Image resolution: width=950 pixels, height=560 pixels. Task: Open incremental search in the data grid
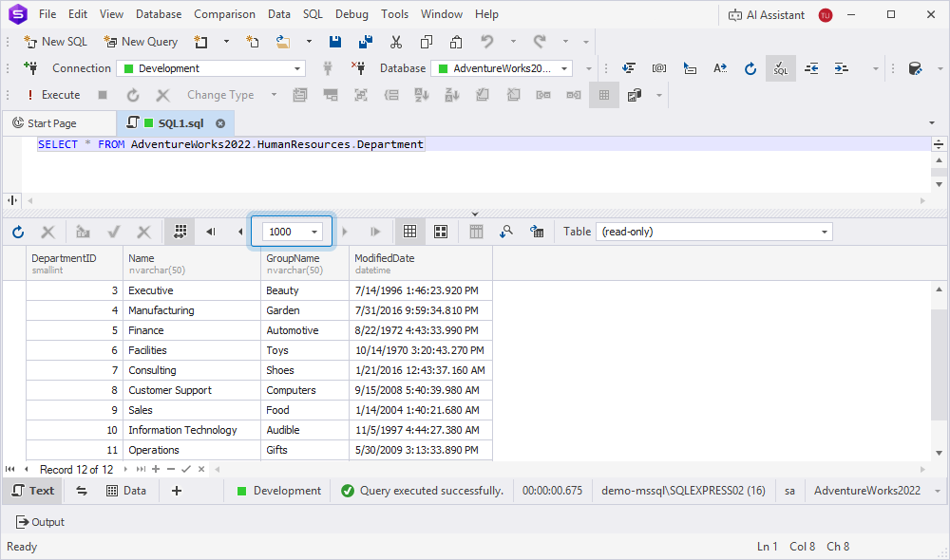(x=506, y=231)
